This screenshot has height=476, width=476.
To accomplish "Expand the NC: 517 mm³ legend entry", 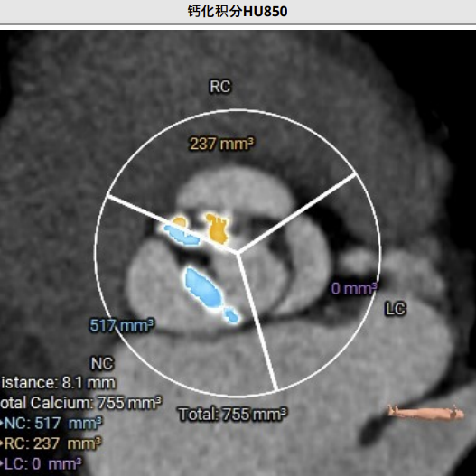I will 51,424.
